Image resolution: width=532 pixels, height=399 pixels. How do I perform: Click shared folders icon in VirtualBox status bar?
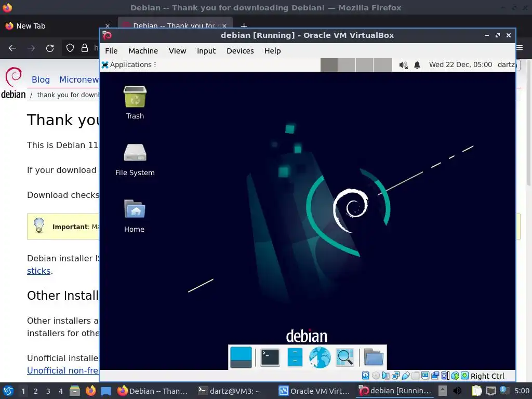pos(415,376)
